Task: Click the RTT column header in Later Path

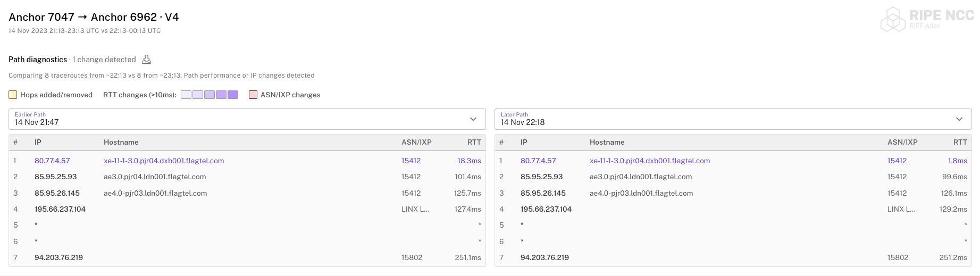Action: [960, 142]
